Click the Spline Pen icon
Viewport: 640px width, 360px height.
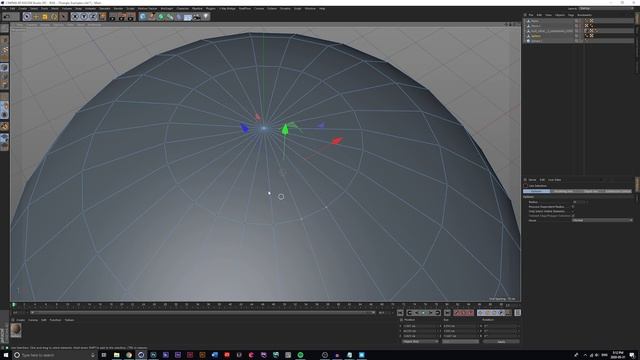coord(152,17)
